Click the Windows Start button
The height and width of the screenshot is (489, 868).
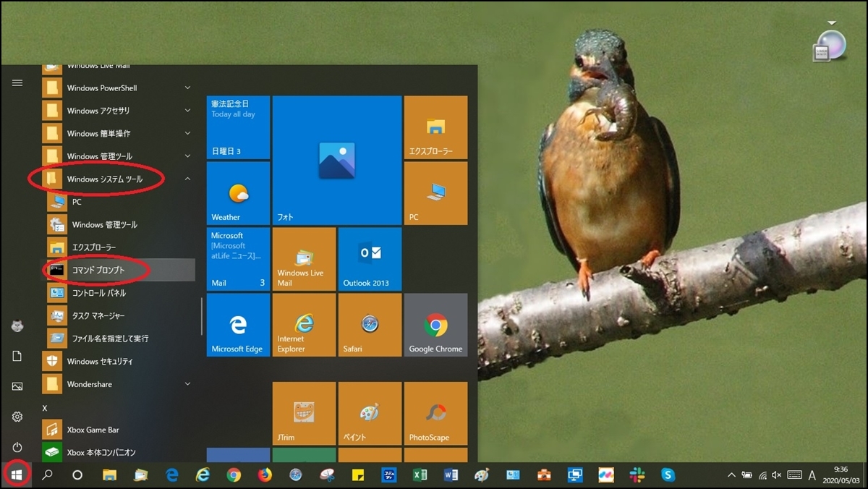pos(17,475)
